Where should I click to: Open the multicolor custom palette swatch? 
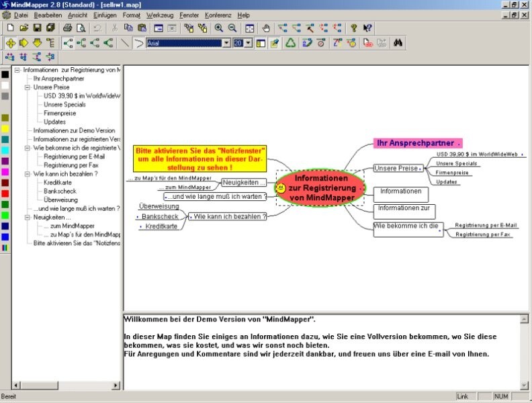[5, 248]
